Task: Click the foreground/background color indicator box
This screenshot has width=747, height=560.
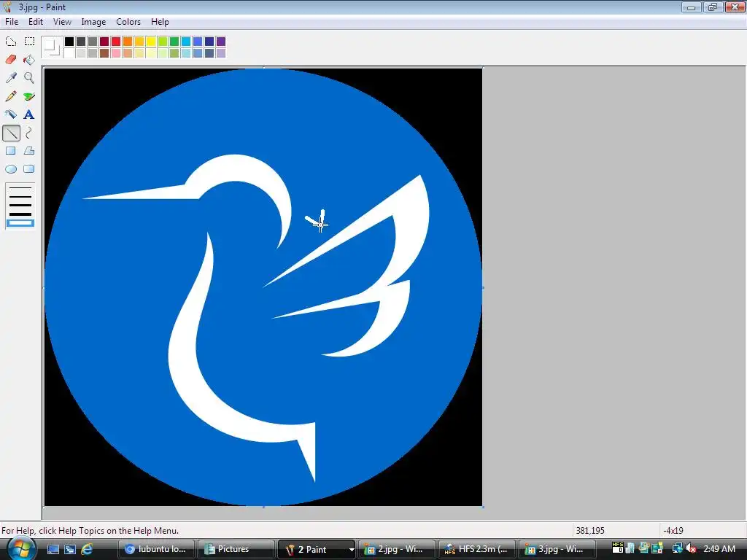Action: point(52,47)
